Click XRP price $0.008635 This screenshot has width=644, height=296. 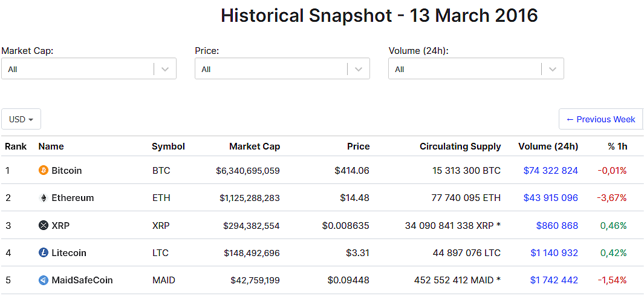pos(346,225)
